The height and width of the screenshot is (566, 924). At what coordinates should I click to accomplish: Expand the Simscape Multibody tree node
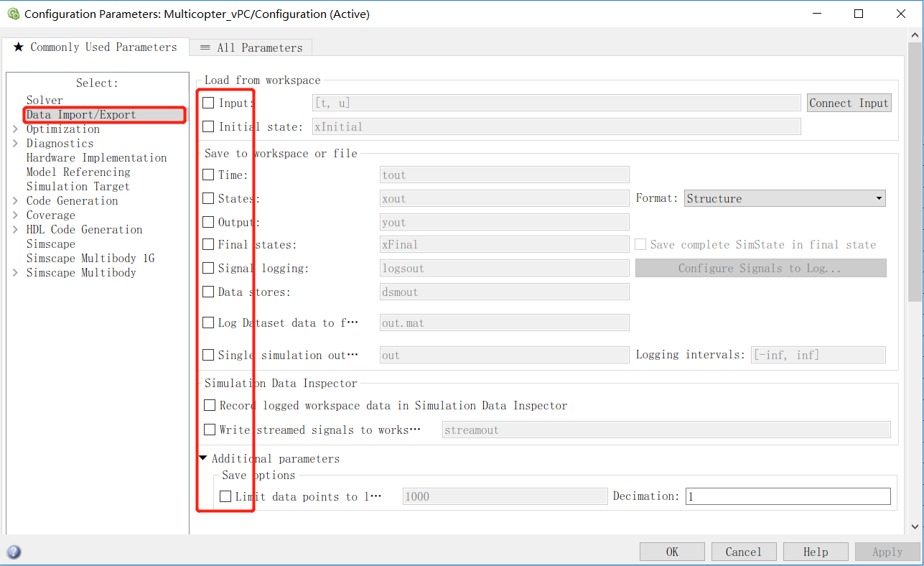point(15,273)
